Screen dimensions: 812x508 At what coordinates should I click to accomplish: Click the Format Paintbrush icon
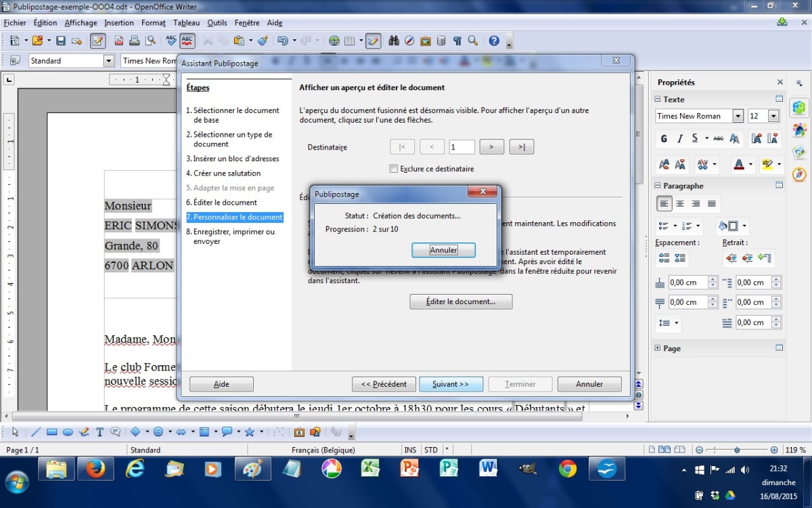click(263, 41)
